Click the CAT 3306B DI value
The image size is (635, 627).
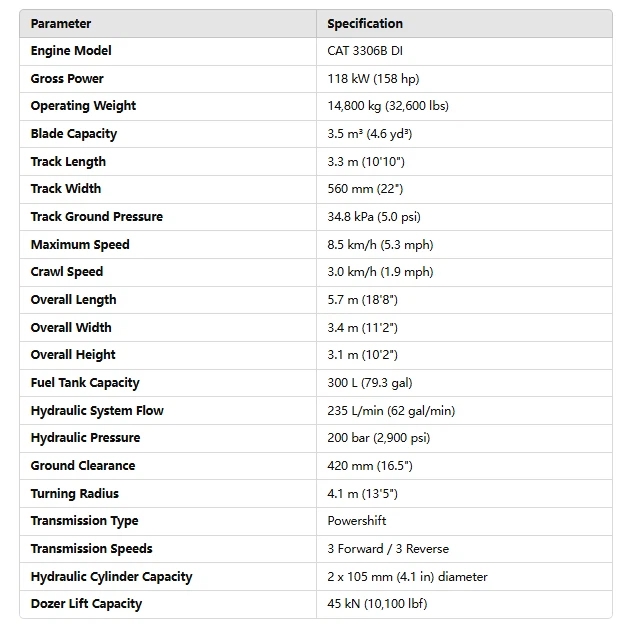coord(365,51)
